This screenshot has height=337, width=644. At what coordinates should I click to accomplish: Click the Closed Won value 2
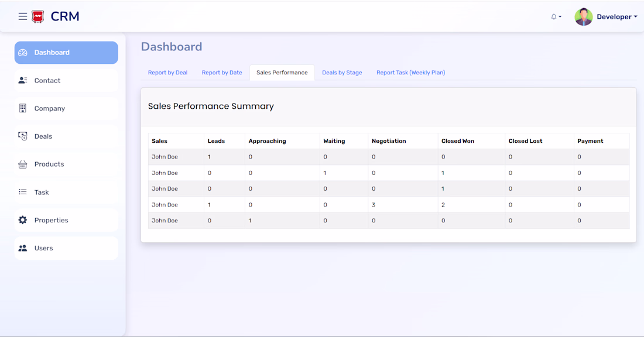(443, 204)
